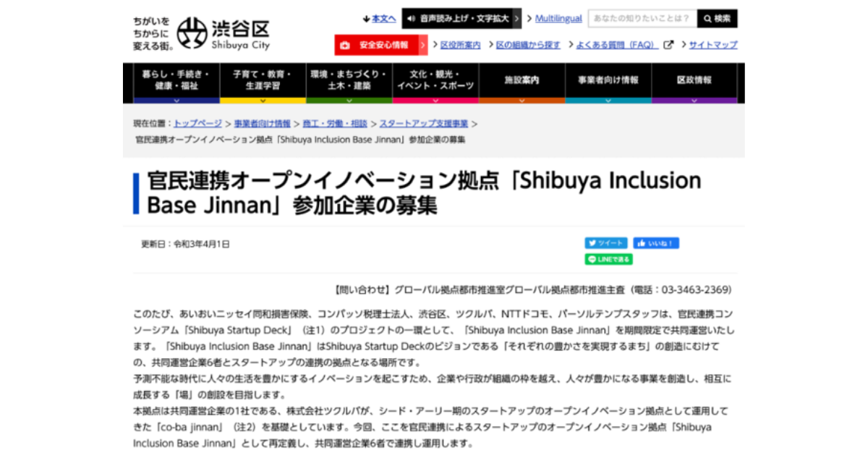Image resolution: width=868 pixels, height=456 pixels.
Task: Click the site search input field
Action: 642,19
